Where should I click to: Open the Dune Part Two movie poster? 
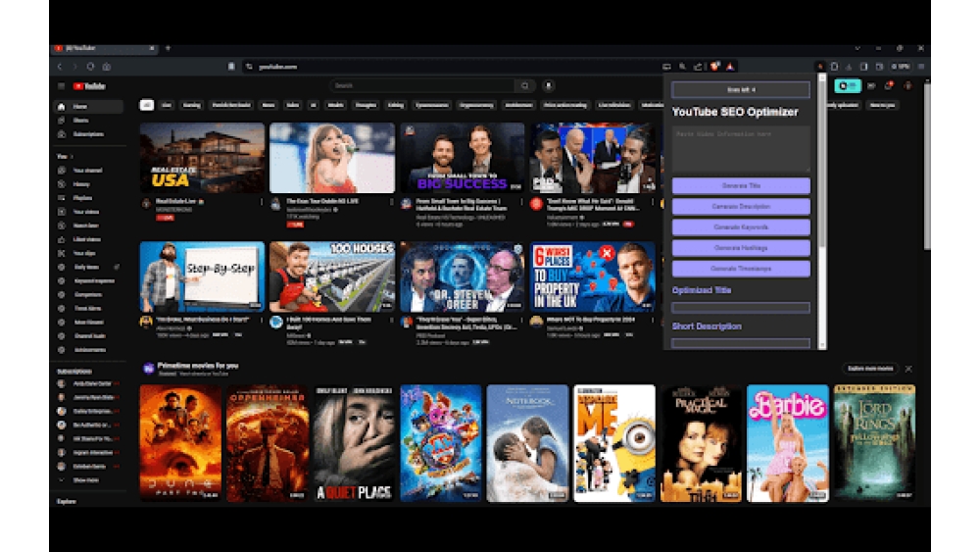pos(180,443)
